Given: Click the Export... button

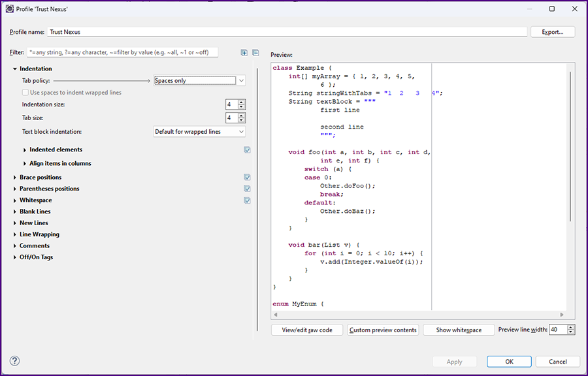Looking at the screenshot, I should (553, 32).
